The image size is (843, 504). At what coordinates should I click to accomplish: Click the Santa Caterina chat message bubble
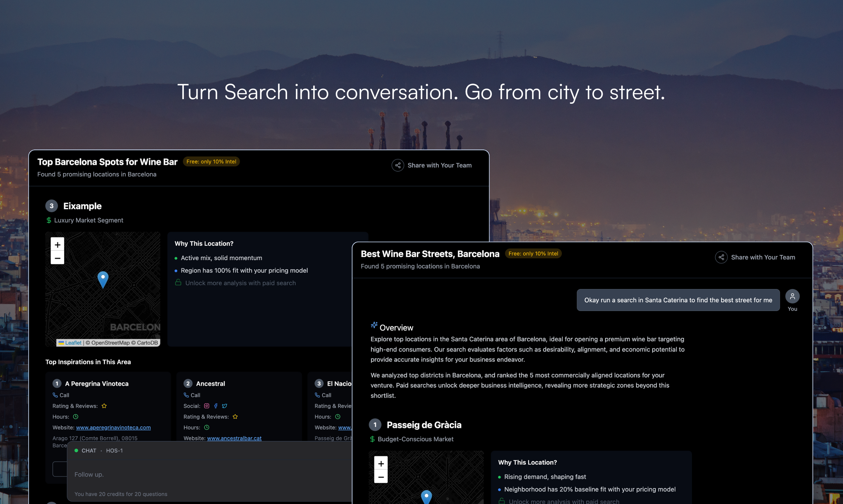678,300
